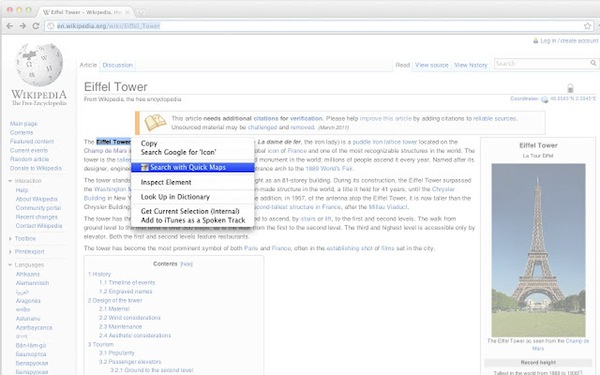Open Current events link
This screenshot has height=375, width=600.
pyautogui.click(x=29, y=150)
